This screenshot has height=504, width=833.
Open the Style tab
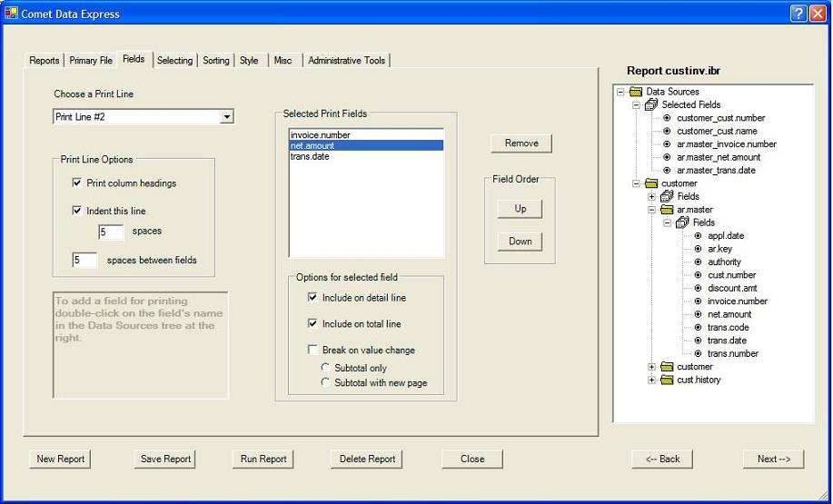tap(249, 61)
